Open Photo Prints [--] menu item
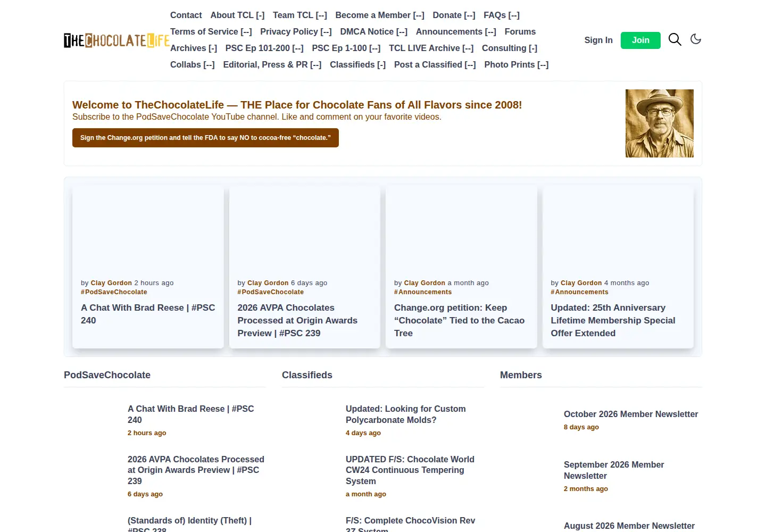 tap(517, 65)
